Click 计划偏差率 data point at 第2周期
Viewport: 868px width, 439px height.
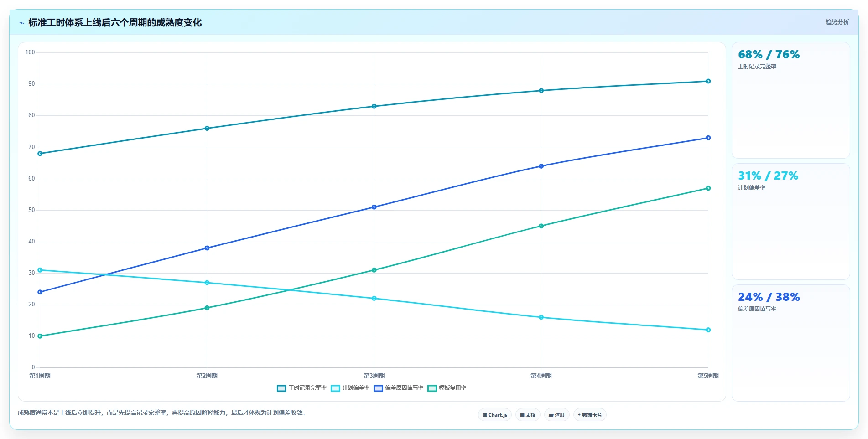coord(207,283)
